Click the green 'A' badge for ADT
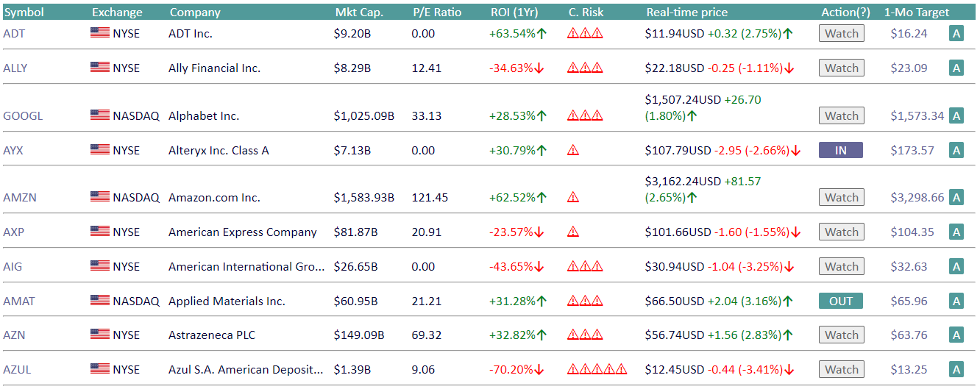Image resolution: width=980 pixels, height=389 pixels. tap(956, 33)
